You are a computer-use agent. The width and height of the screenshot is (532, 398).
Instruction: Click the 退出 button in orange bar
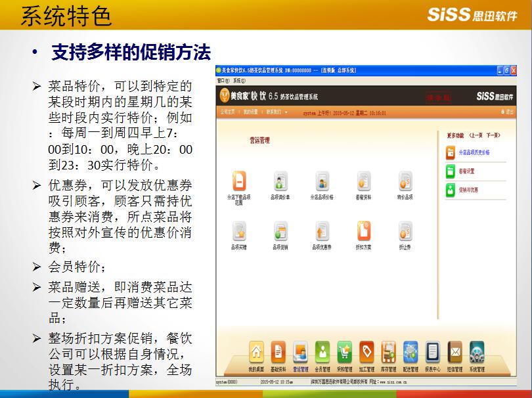point(506,112)
